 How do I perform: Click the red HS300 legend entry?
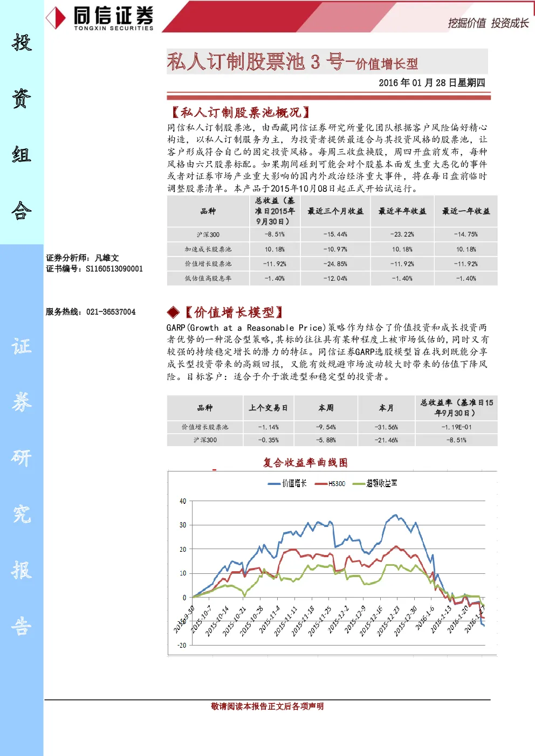point(330,483)
